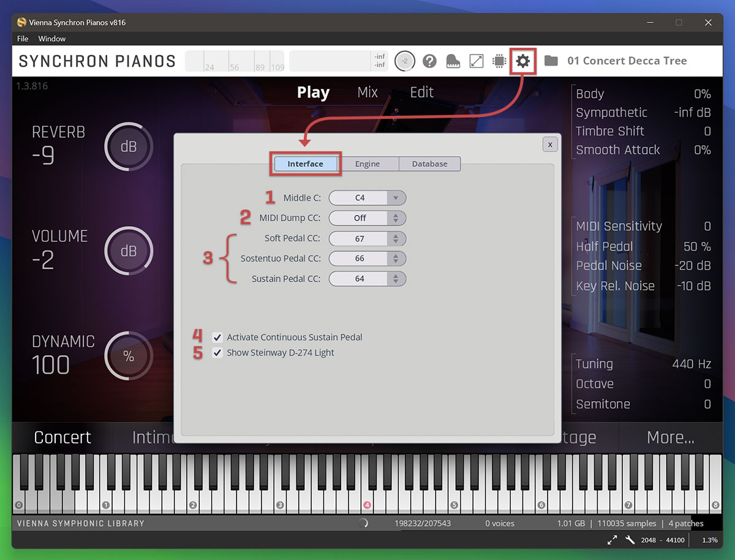This screenshot has width=735, height=560.
Task: Click the CPU chip icon
Action: pos(499,61)
